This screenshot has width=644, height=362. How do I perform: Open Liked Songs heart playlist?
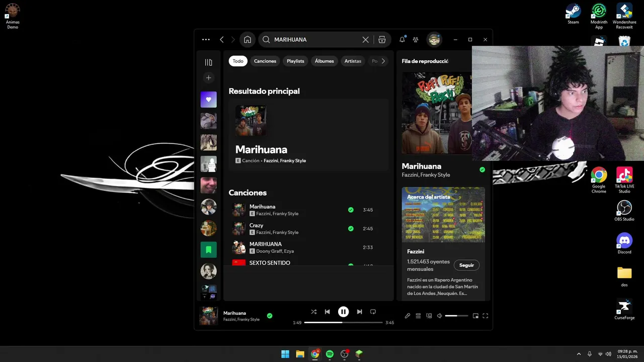point(209,100)
